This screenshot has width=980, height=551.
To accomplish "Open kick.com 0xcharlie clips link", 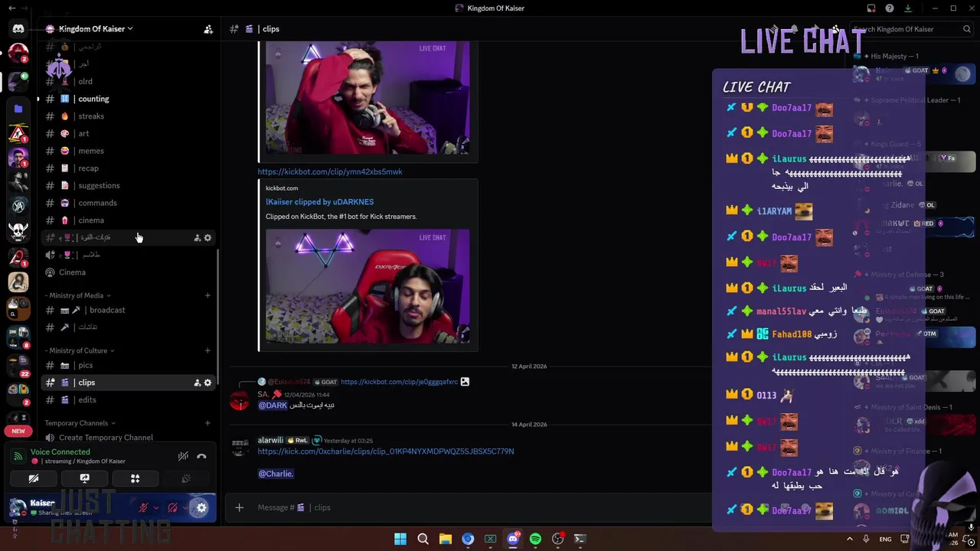I will pyautogui.click(x=386, y=452).
